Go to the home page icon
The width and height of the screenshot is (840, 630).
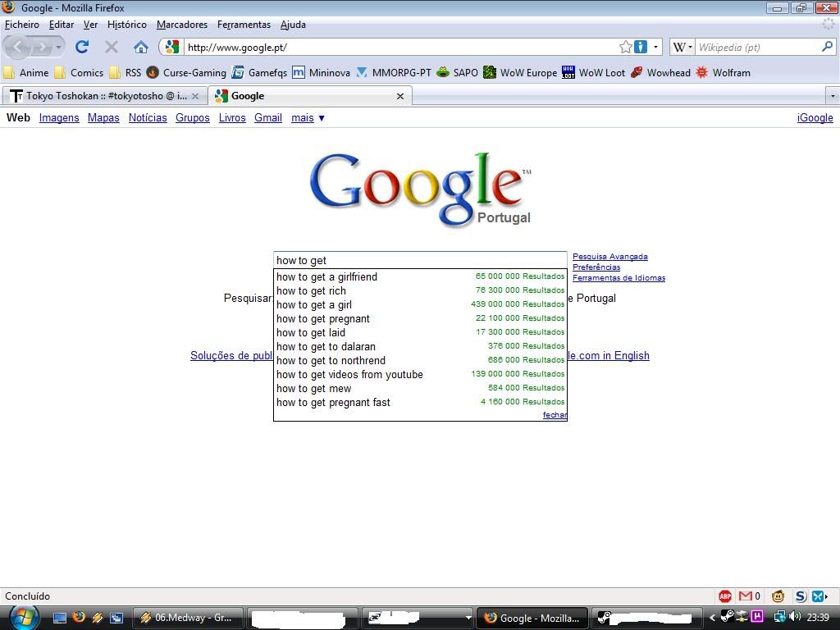[x=141, y=47]
